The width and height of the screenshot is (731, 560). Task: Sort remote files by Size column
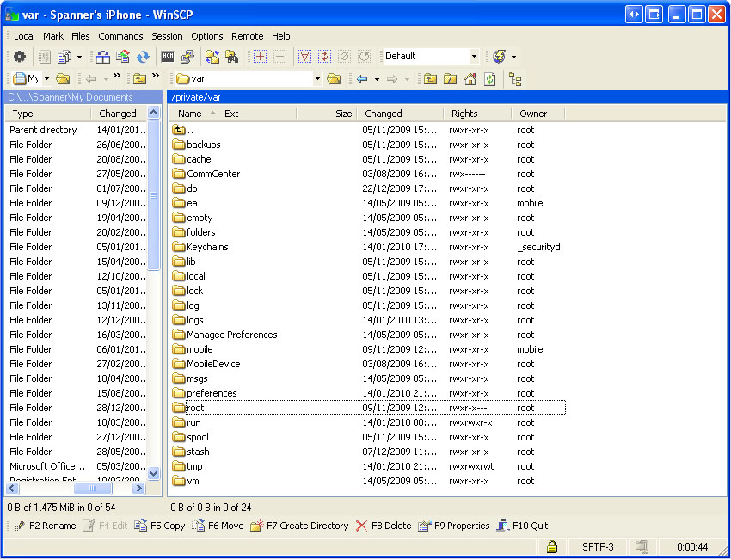[x=326, y=114]
